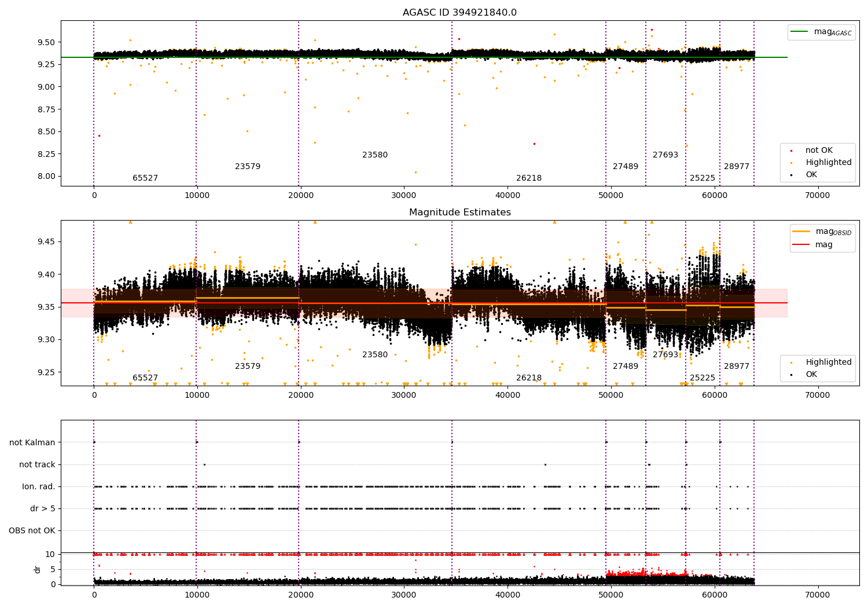Image resolution: width=868 pixels, height=608 pixels.
Task: Click the 8.00 tick on top plot
Action: 47,177
